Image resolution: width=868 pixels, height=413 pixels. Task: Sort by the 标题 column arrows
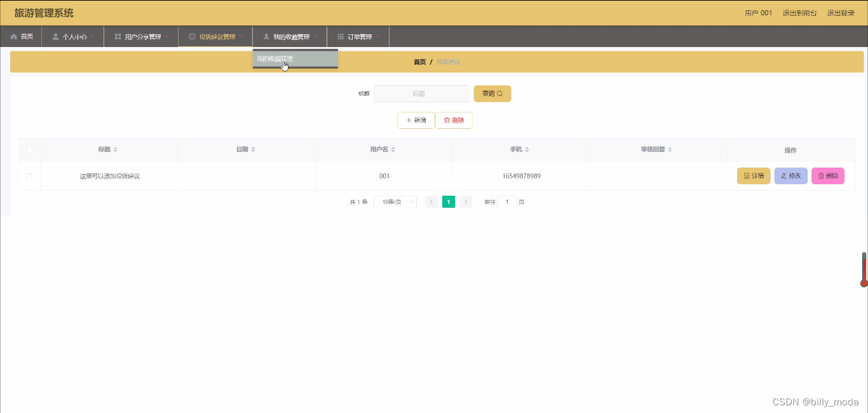coord(115,150)
